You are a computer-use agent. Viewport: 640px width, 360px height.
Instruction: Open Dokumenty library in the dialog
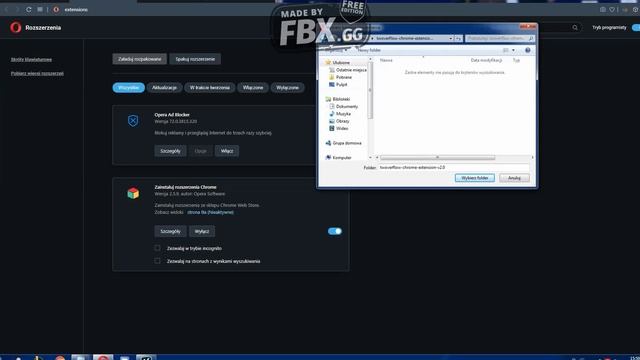[x=343, y=107]
